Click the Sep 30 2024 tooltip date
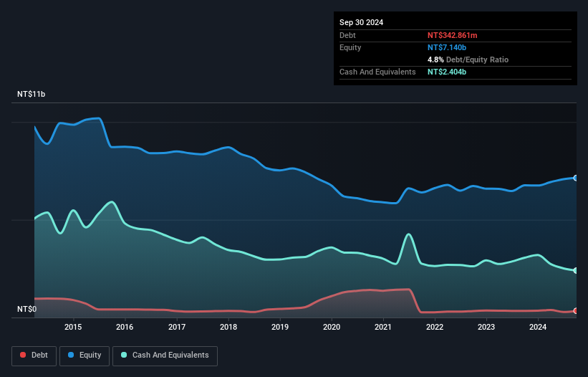Viewport: 588px width, 377px height. click(x=361, y=22)
